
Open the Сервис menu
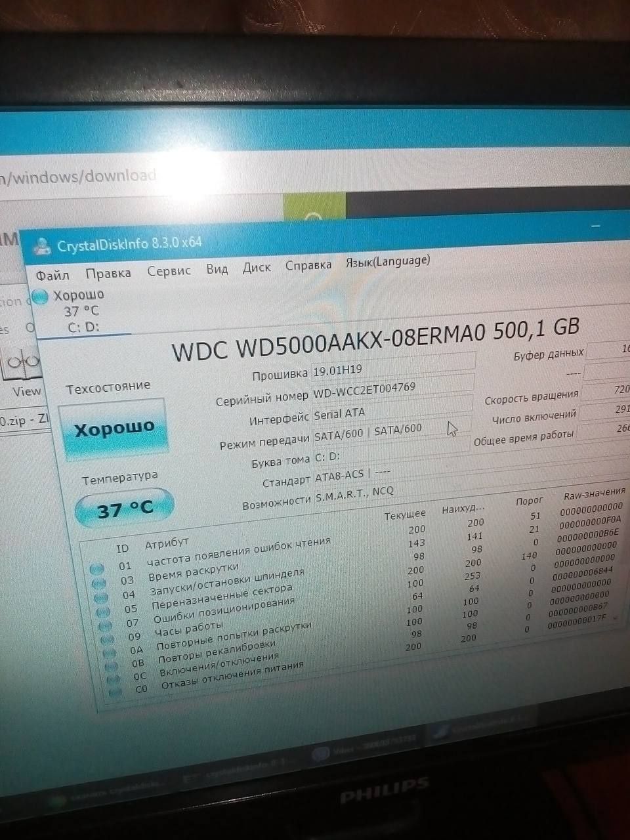pyautogui.click(x=169, y=270)
